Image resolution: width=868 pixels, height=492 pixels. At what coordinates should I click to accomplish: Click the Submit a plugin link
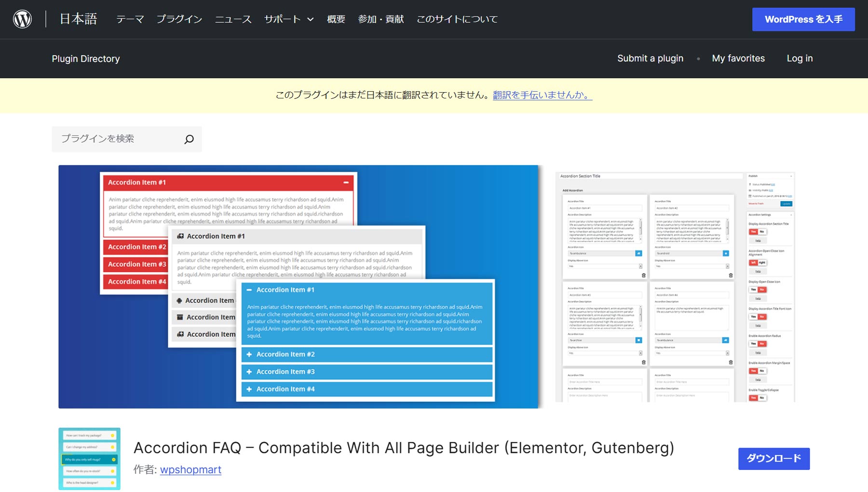(x=650, y=58)
